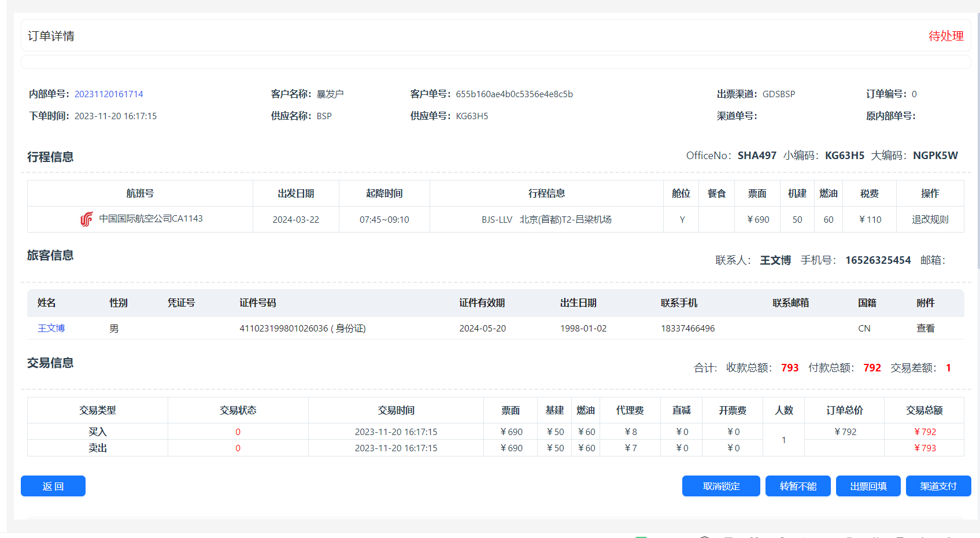Select big PNR code NGPK5W
Viewport: 980px width, 538px height.
[935, 155]
